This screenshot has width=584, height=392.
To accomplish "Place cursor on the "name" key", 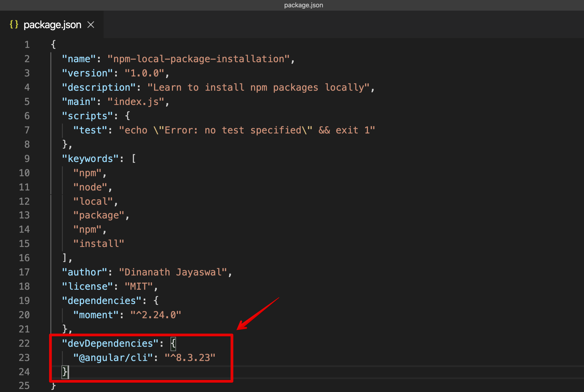I will (x=79, y=59).
